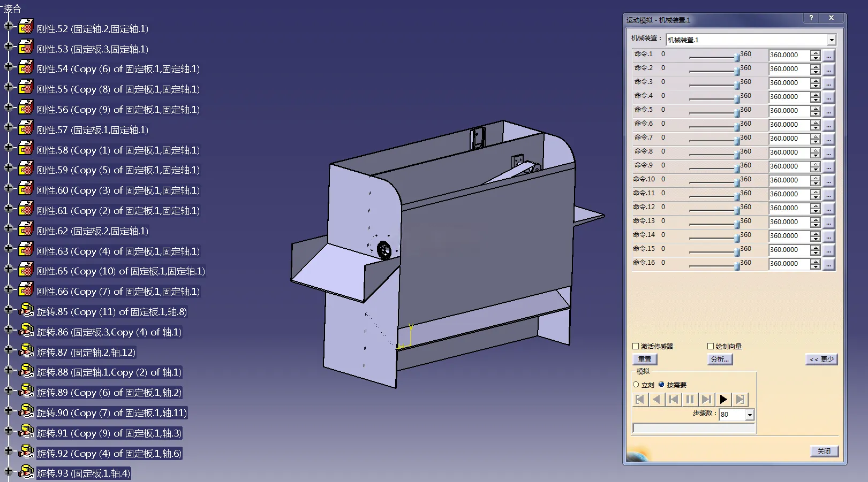Select the 接合 root tree label
The image size is (868, 482).
[12, 9]
